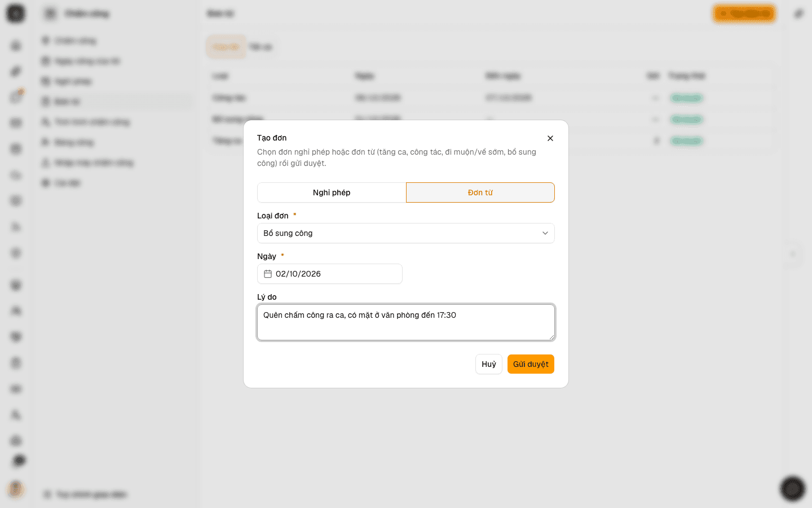Click the dark round chat icon at bottom right
Viewport: 812px width, 508px height.
pyautogui.click(x=792, y=489)
